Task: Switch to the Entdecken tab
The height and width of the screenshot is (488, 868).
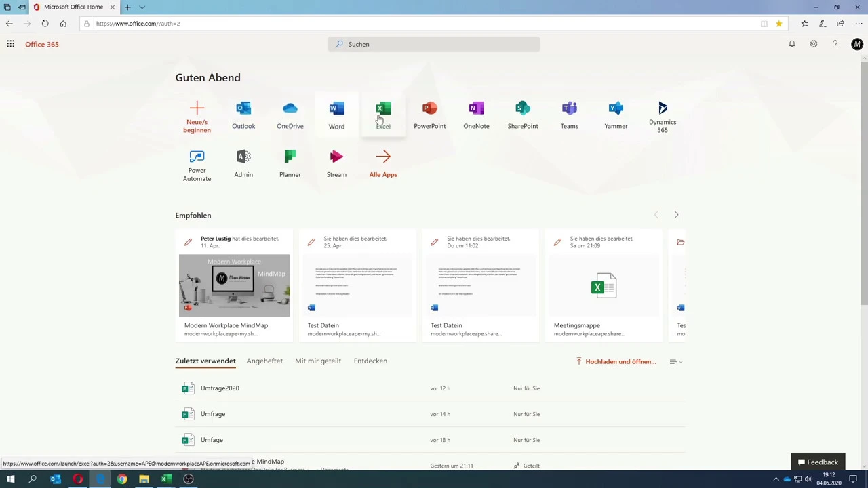Action: click(x=370, y=361)
